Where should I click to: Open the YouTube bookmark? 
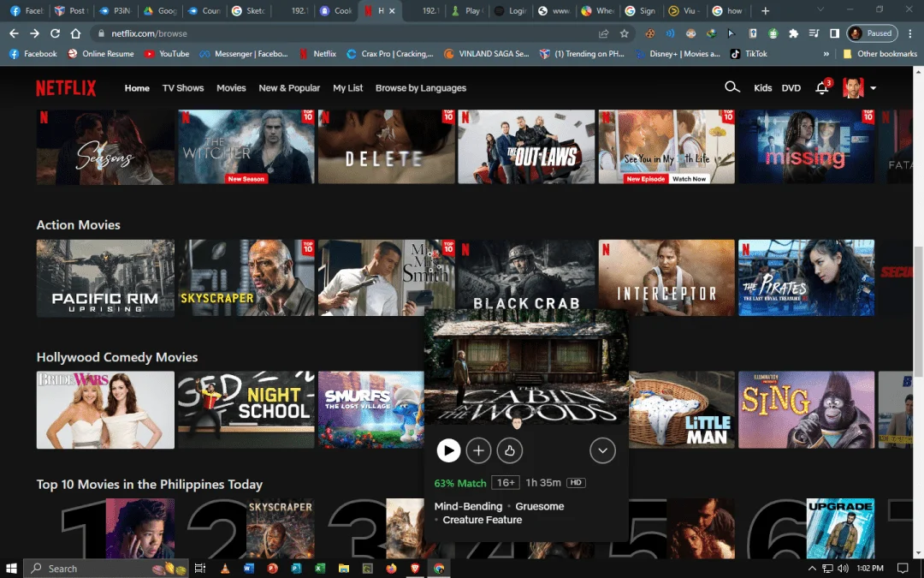(168, 54)
